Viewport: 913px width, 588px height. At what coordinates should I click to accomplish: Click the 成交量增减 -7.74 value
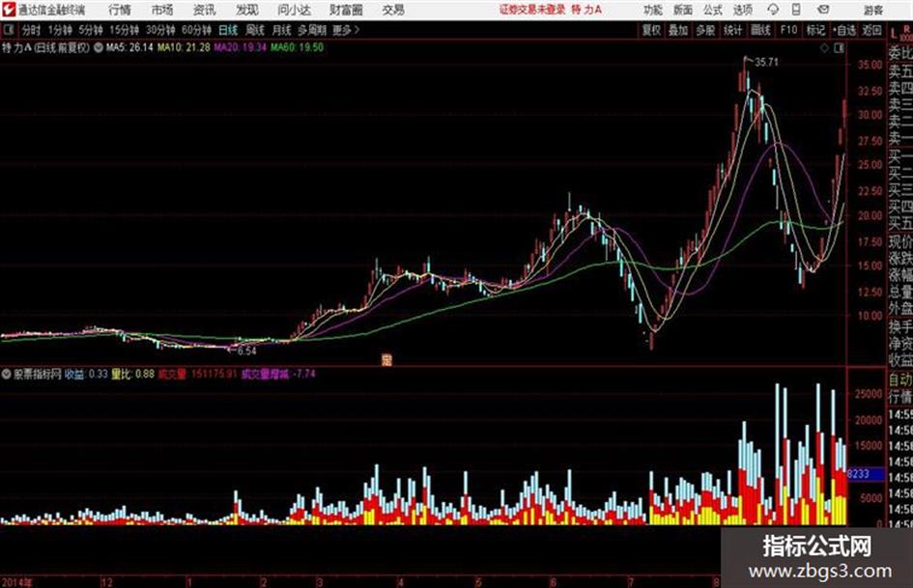278,374
